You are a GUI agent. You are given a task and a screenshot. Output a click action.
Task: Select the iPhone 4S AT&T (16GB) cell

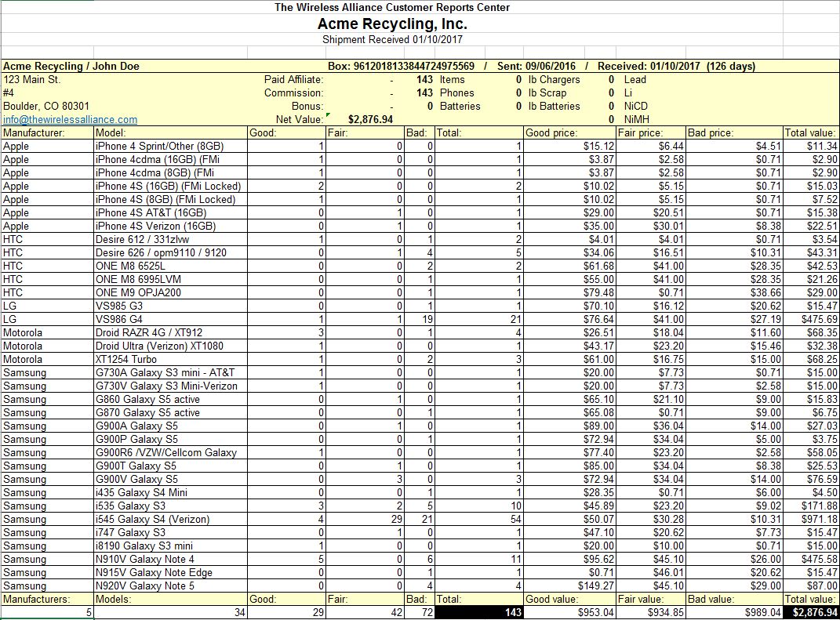(x=170, y=212)
